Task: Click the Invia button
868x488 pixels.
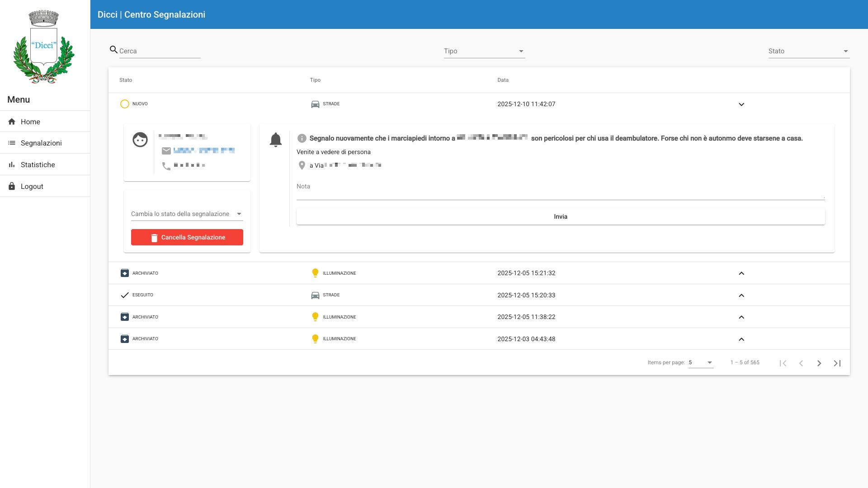Action: pyautogui.click(x=561, y=216)
